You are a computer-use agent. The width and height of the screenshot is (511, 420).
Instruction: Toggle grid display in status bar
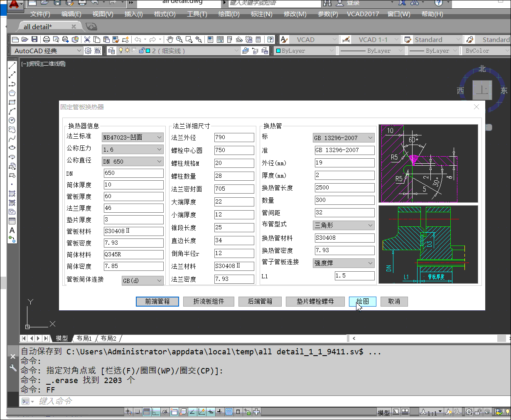(x=147, y=412)
